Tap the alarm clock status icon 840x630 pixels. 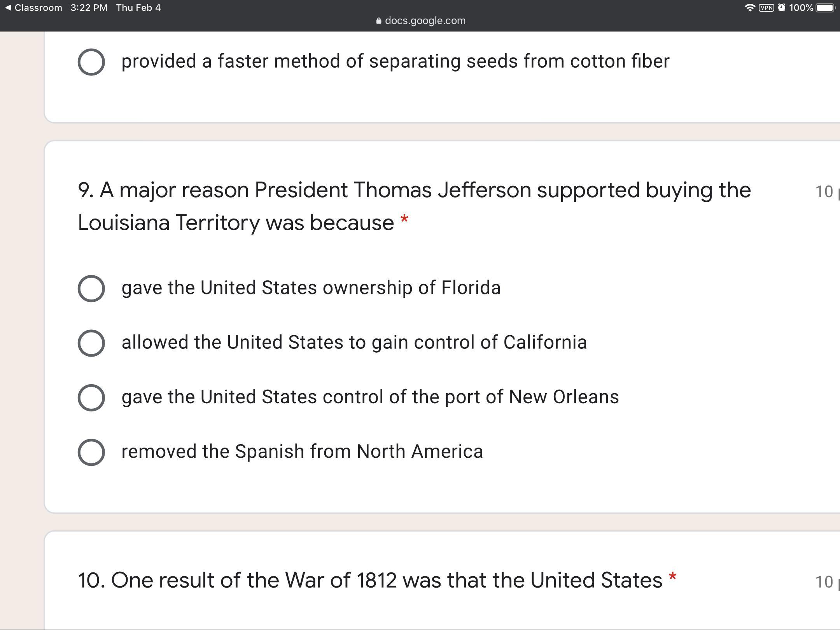(782, 8)
